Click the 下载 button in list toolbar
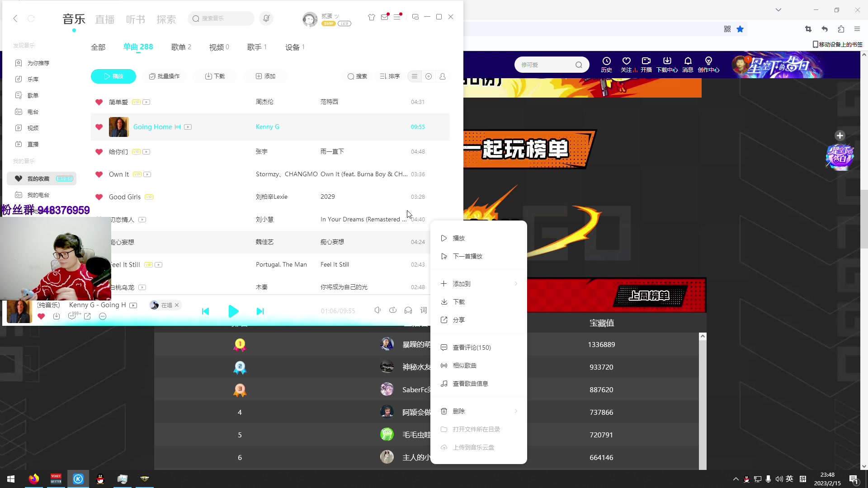868x488 pixels. pyautogui.click(x=215, y=76)
